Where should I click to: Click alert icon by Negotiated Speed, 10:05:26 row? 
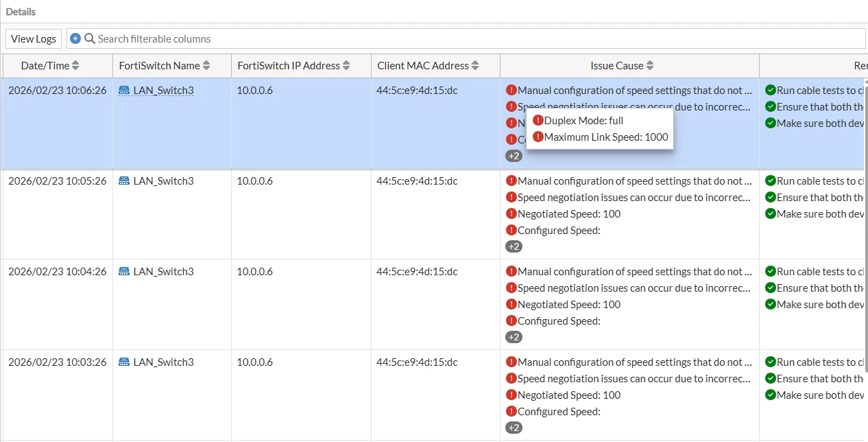511,213
